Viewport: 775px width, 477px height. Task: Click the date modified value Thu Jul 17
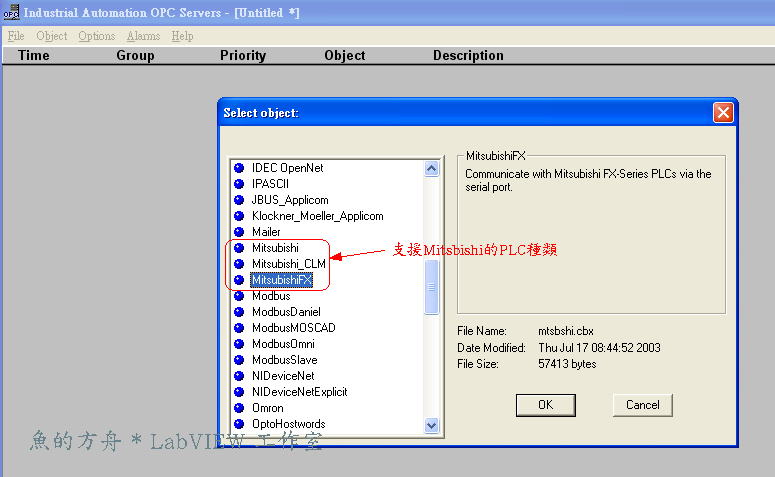(x=599, y=348)
